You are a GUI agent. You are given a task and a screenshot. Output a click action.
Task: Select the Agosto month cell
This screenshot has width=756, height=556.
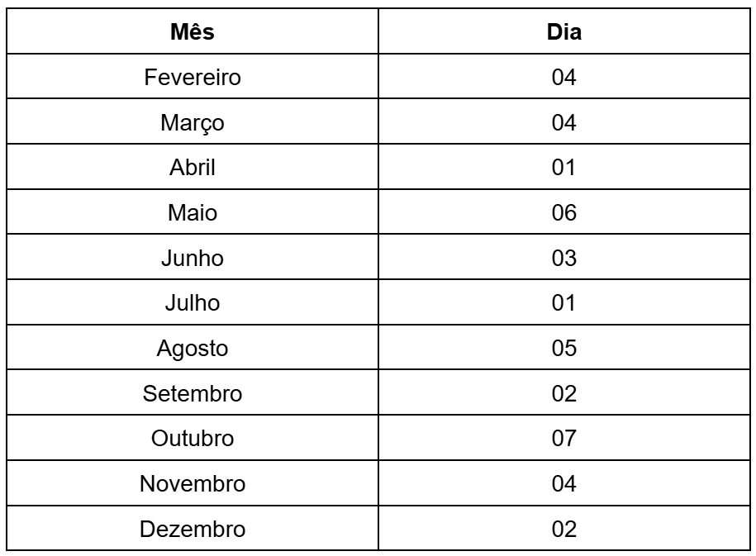193,349
